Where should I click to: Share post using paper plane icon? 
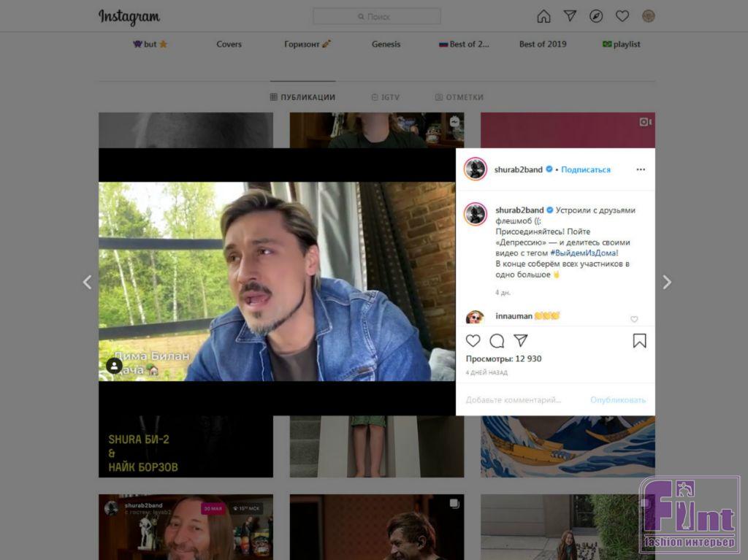point(520,341)
